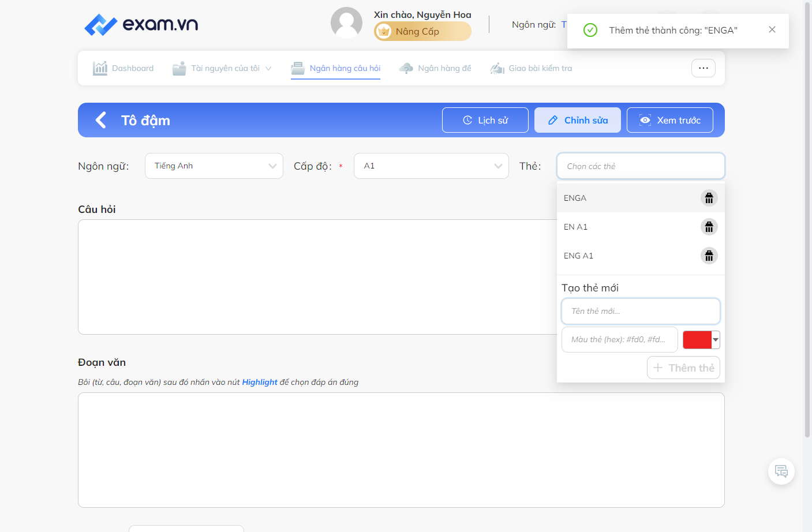Open the A1 level dropdown
The width and height of the screenshot is (812, 532).
[x=431, y=166]
